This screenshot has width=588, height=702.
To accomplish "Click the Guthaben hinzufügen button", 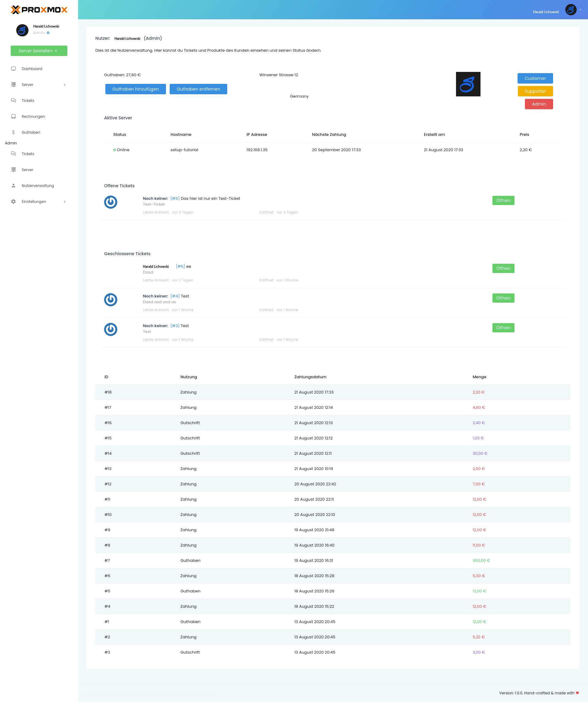I will point(135,89).
